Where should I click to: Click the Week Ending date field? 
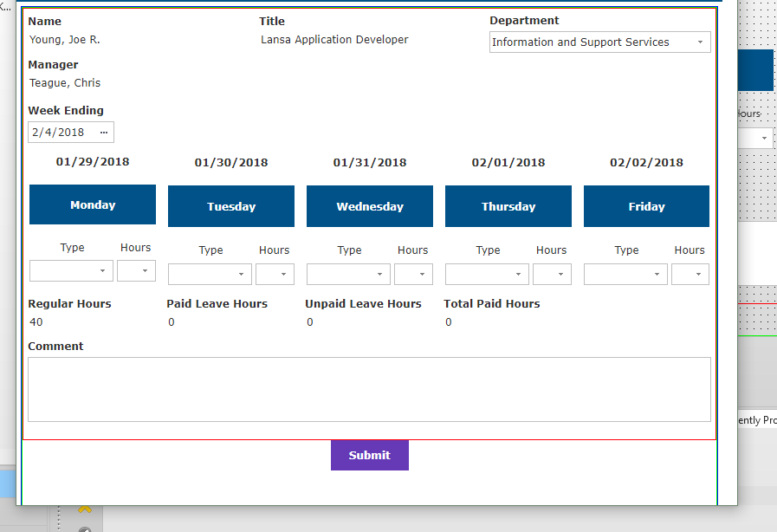(71, 133)
